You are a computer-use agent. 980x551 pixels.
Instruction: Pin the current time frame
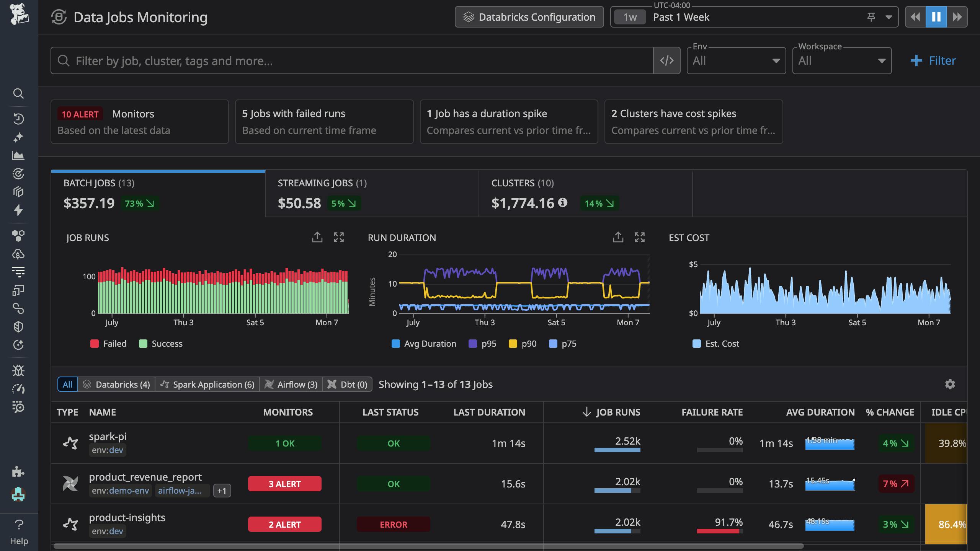pyautogui.click(x=870, y=17)
